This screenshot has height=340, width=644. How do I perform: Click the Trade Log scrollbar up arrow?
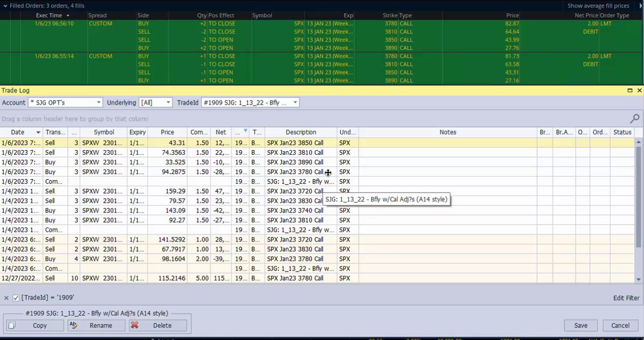(x=638, y=142)
